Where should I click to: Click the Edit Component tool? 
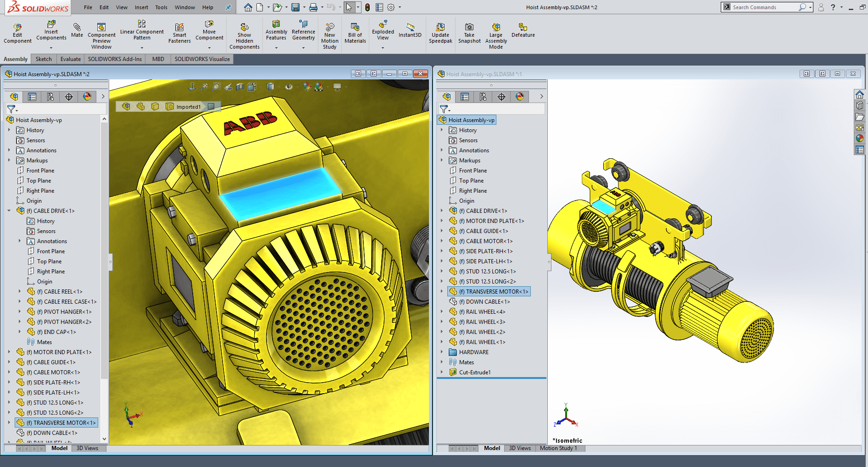[x=17, y=33]
